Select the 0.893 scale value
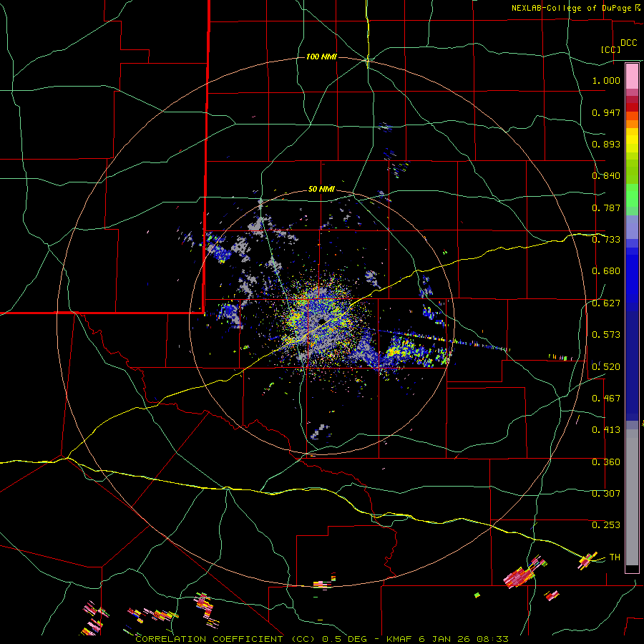The image size is (644, 644). coord(606,144)
